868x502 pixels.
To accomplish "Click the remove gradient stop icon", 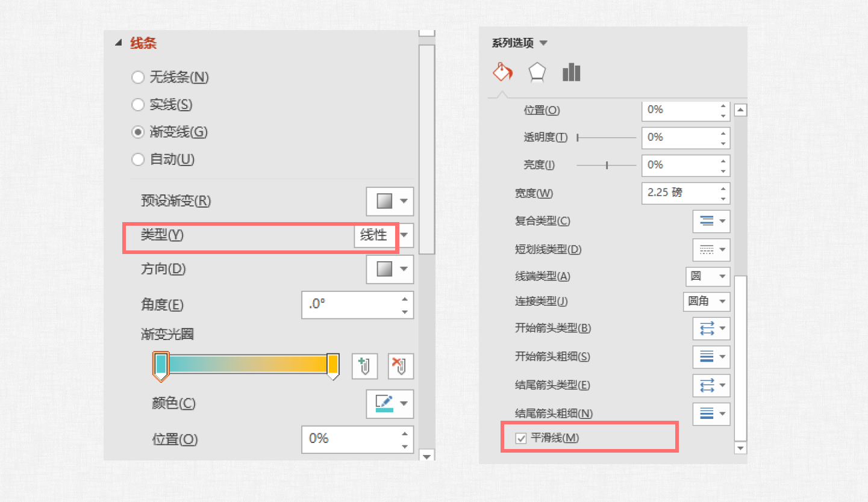I will point(401,367).
